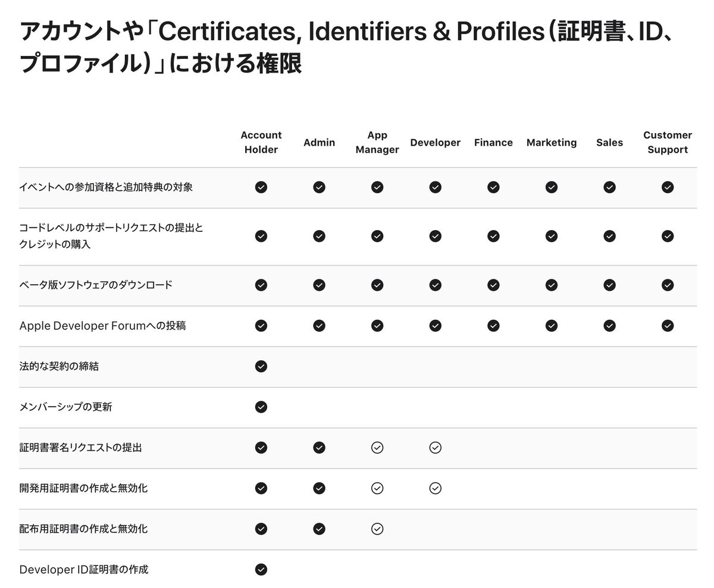Click the 配布用証明書の作成と無効化 row label
This screenshot has height=588, width=714.
(83, 529)
